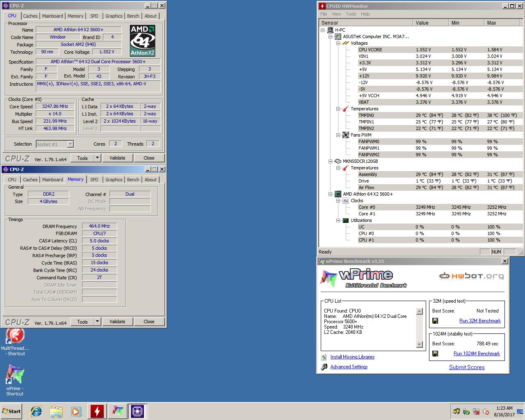
Task: Collapse the Utilizations node
Action: (x=338, y=220)
